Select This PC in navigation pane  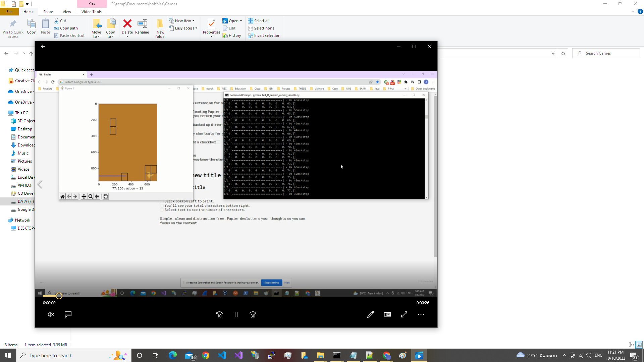21,113
